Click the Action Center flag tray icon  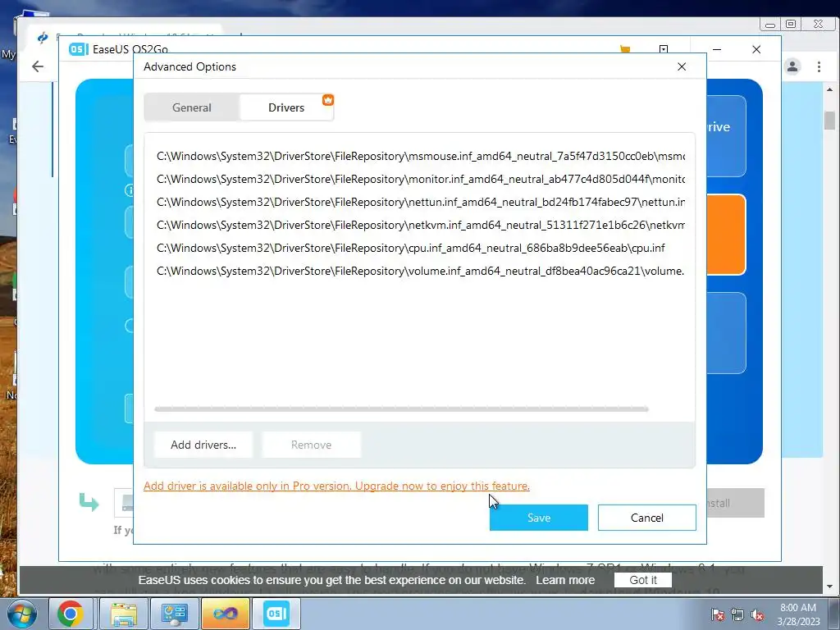pyautogui.click(x=717, y=614)
